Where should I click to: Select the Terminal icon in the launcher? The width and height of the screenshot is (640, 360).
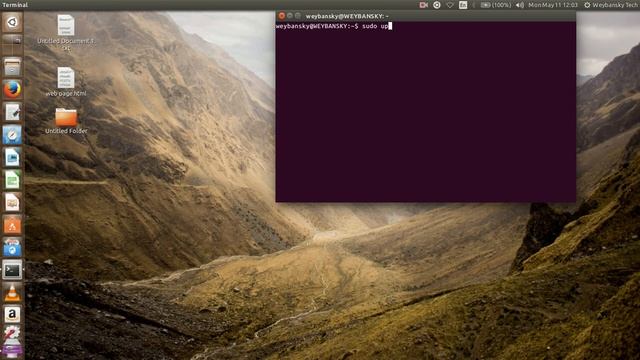[12, 270]
